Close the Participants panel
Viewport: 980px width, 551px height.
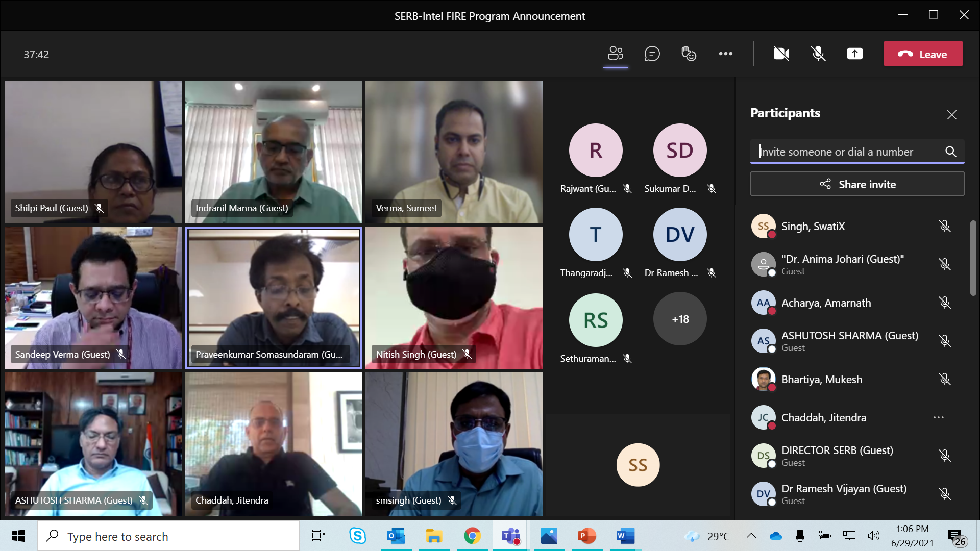pyautogui.click(x=951, y=115)
